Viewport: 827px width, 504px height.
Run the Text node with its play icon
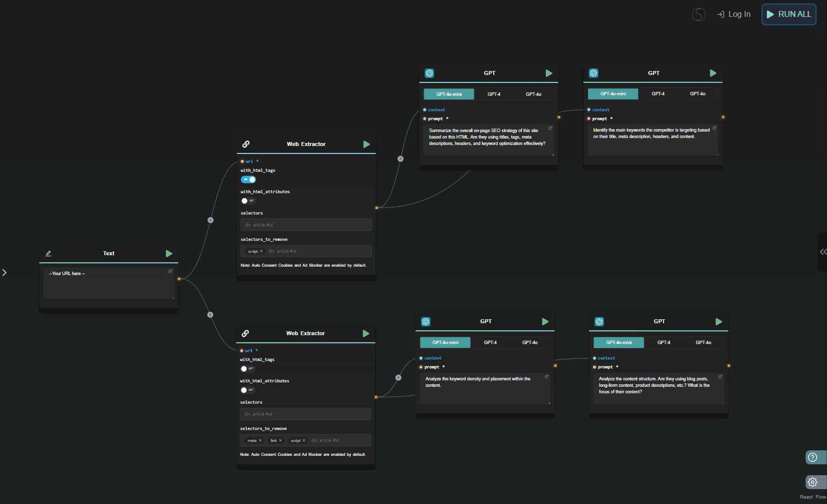[x=169, y=253]
